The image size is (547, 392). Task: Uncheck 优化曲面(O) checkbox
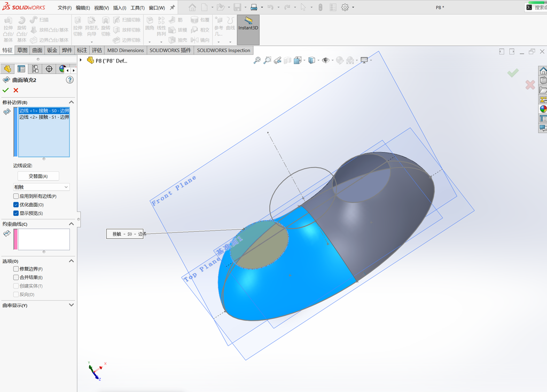(x=16, y=205)
